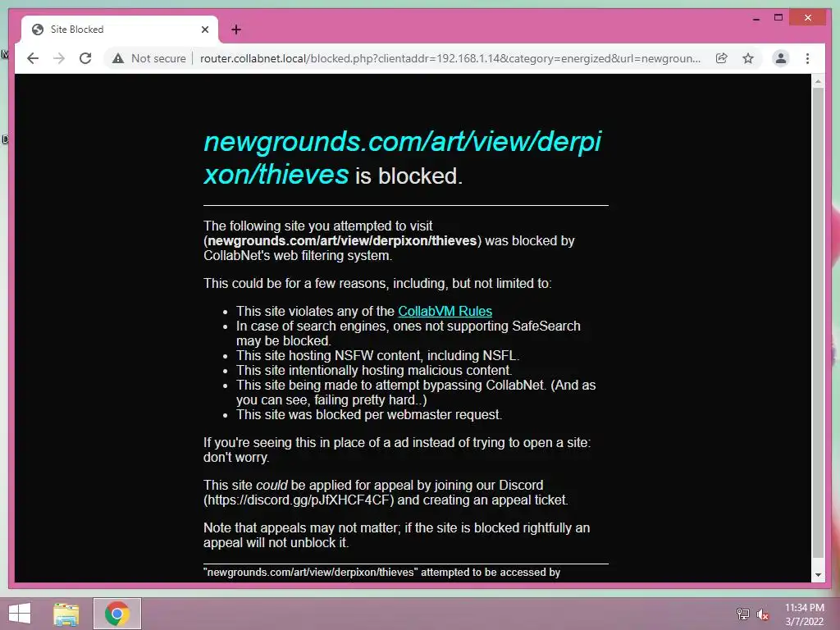This screenshot has height=630, width=840.
Task: Open Chrome's three-dot menu
Action: (x=807, y=58)
